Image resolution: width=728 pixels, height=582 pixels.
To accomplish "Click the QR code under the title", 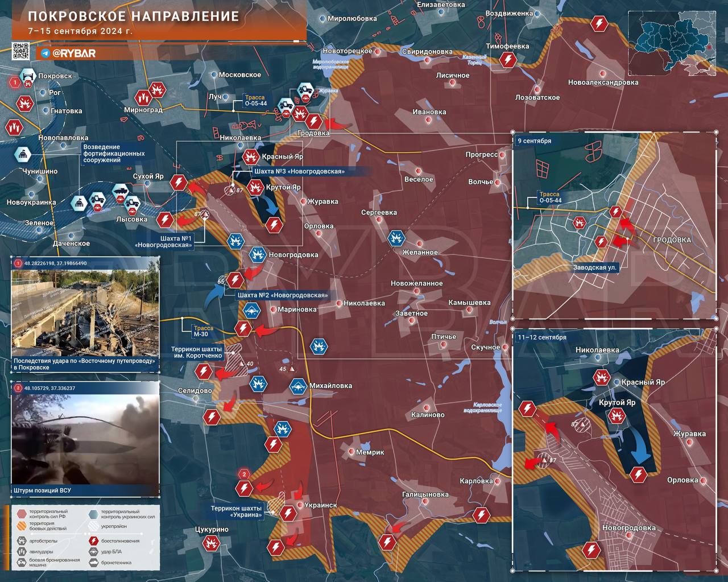I will (20, 52).
